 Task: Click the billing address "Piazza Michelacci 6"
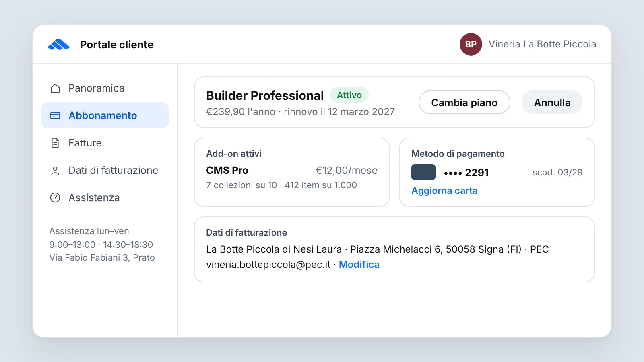(x=395, y=249)
